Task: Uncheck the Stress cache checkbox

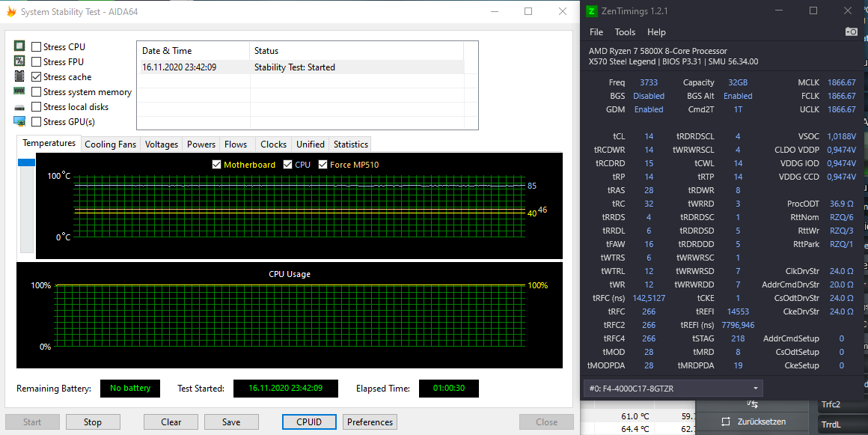Action: tap(36, 76)
